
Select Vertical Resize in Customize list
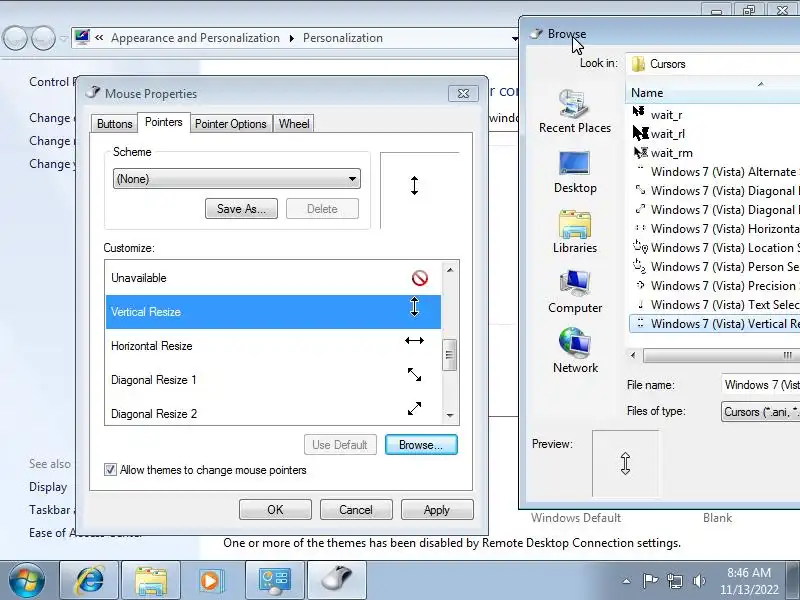point(273,312)
